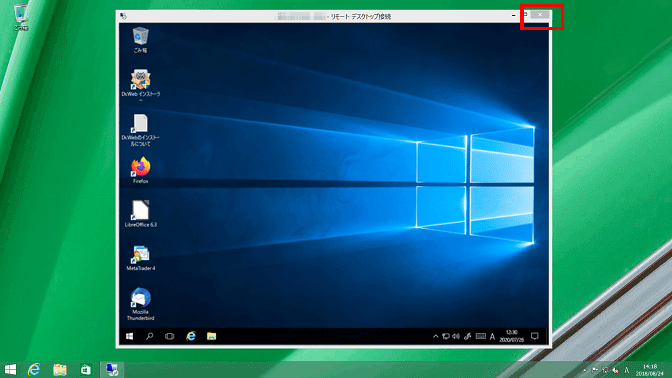672x378 pixels.
Task: Select the LibreOffice 6.3 shortcut
Action: pyautogui.click(x=141, y=213)
